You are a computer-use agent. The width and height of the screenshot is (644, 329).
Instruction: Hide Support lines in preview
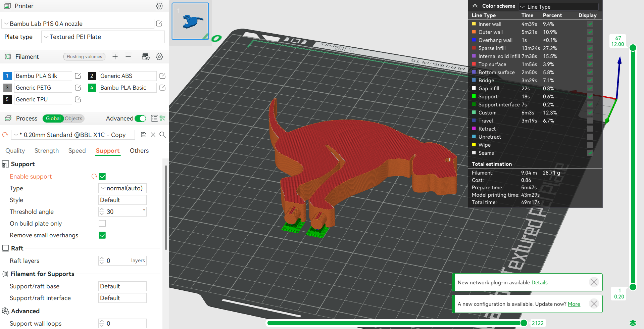[590, 97]
